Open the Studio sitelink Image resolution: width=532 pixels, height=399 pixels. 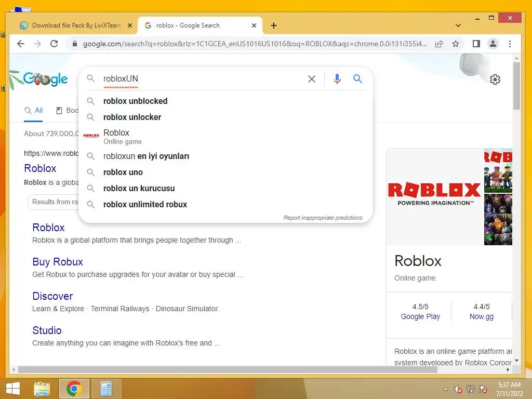point(47,330)
